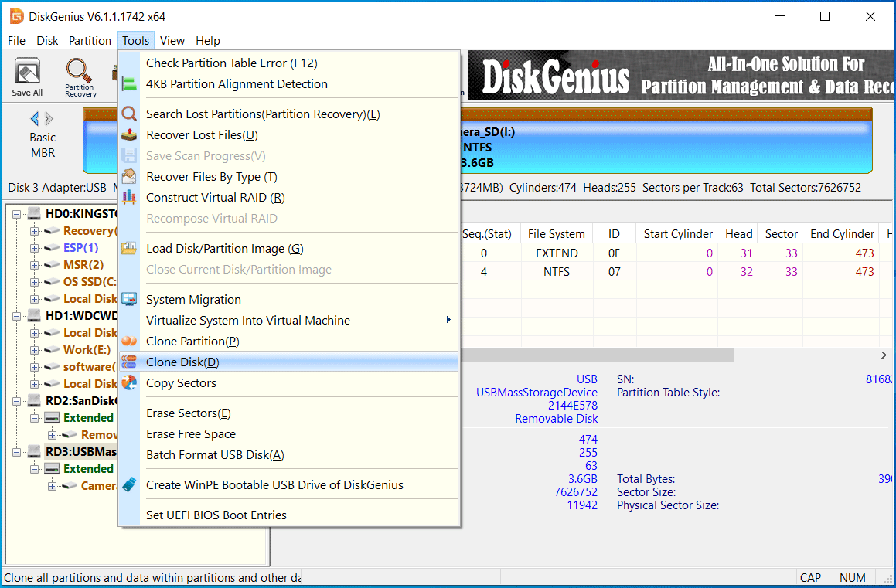Go to previous disk with left arrow
The image size is (896, 588).
[35, 119]
